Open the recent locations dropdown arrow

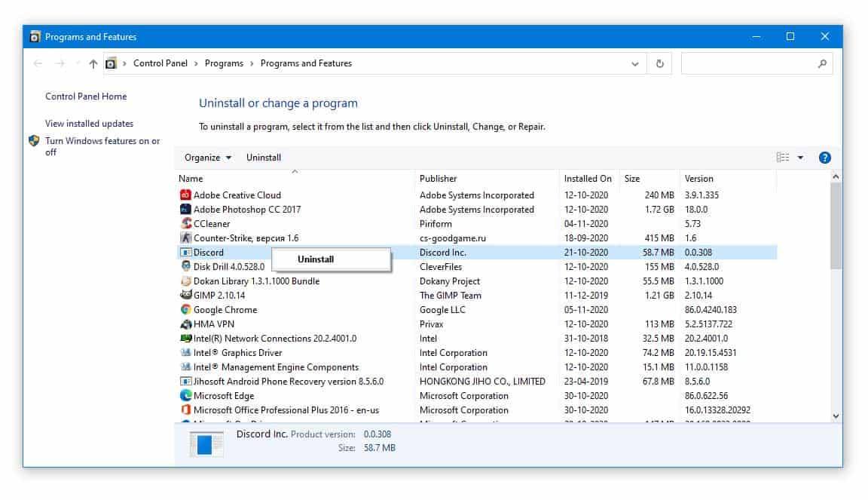(x=77, y=64)
